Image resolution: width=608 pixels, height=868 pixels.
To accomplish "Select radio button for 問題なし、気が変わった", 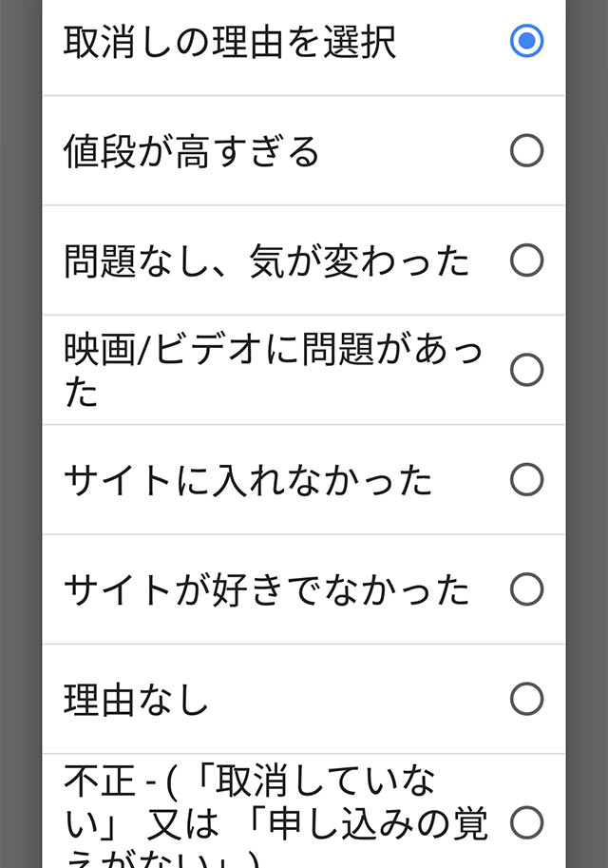I will click(x=526, y=260).
